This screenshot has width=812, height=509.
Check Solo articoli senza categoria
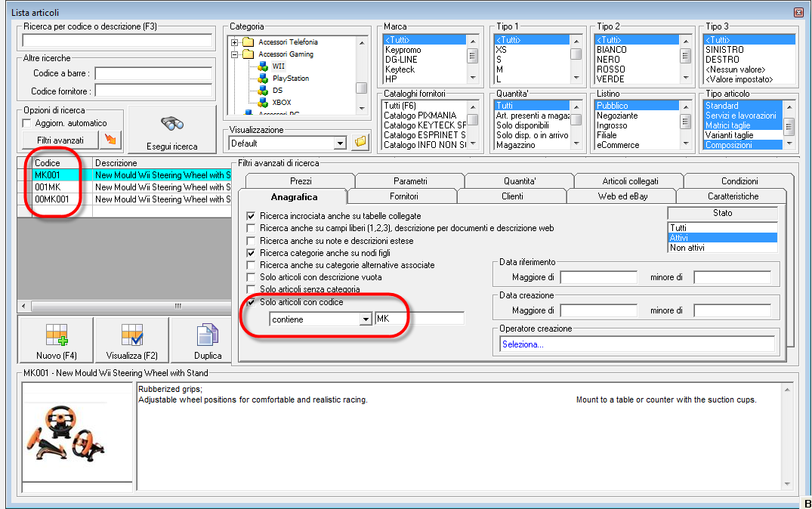coord(252,289)
